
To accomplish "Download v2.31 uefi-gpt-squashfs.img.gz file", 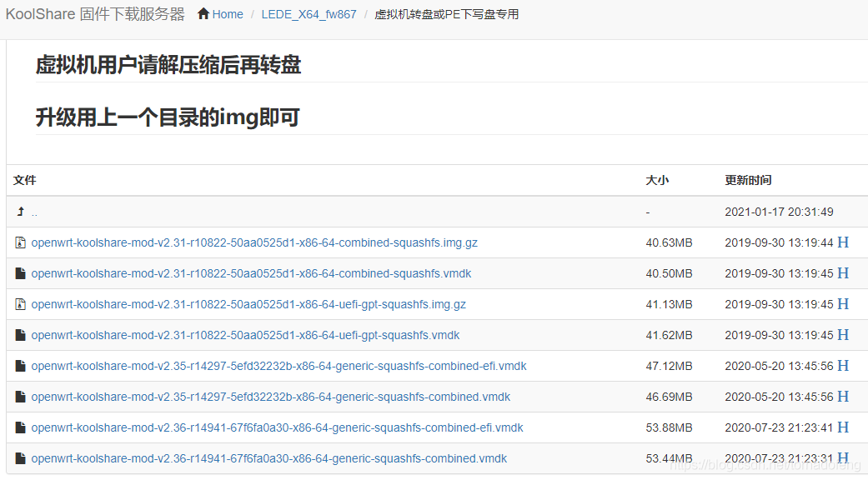I will click(x=248, y=305).
